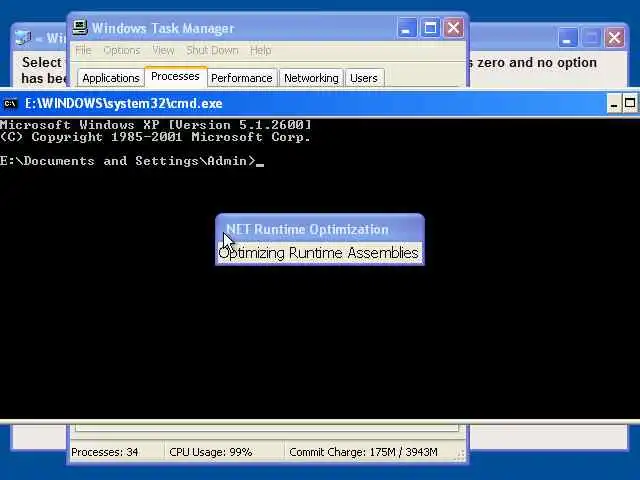Click the Windows Task Manager title text

point(163,28)
